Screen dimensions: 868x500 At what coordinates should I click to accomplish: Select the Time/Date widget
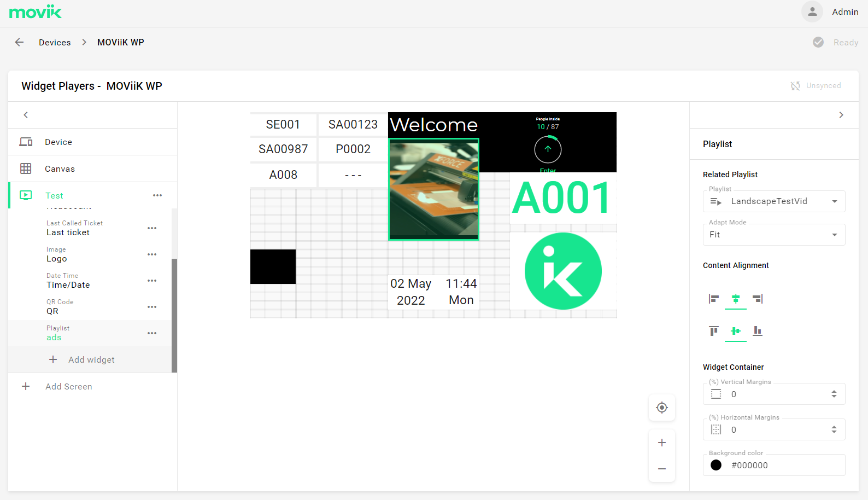90,281
